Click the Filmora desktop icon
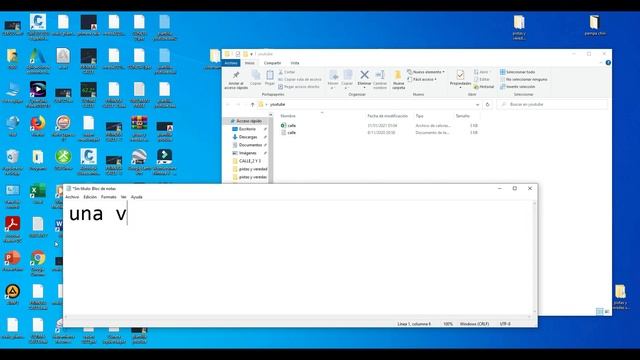 164,157
